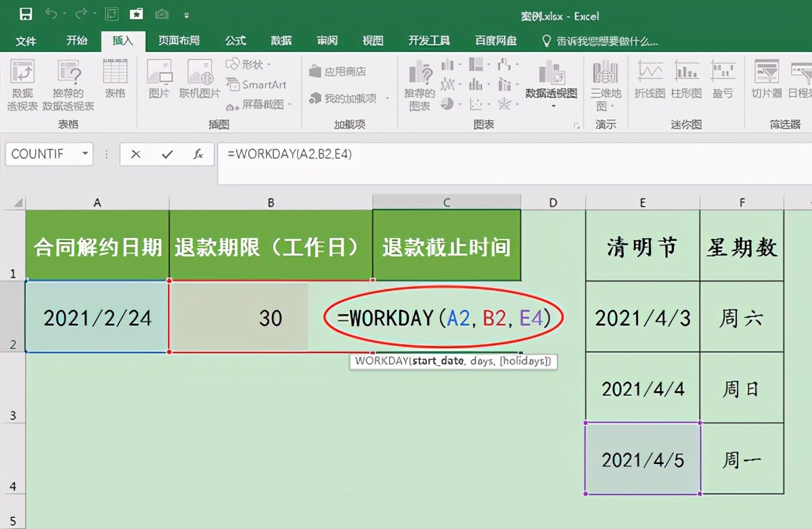Click the Redo arrow icon
The image size is (812, 529).
[x=81, y=14]
